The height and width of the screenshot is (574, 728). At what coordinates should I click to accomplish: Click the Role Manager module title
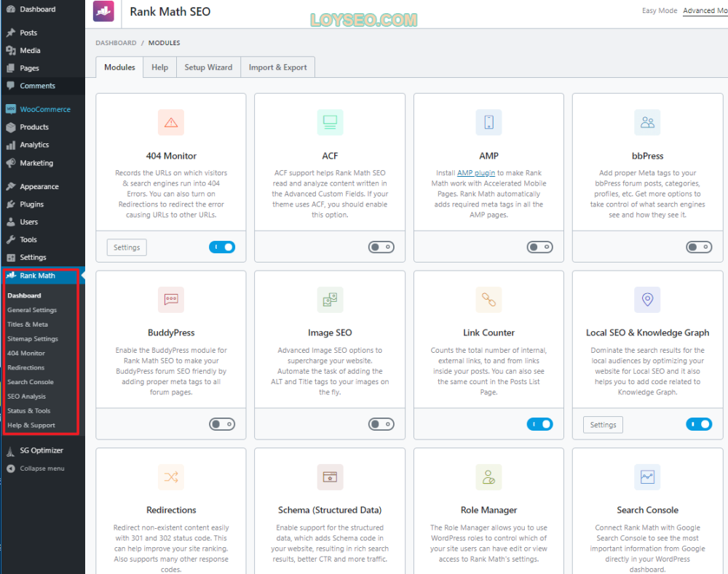coord(488,510)
